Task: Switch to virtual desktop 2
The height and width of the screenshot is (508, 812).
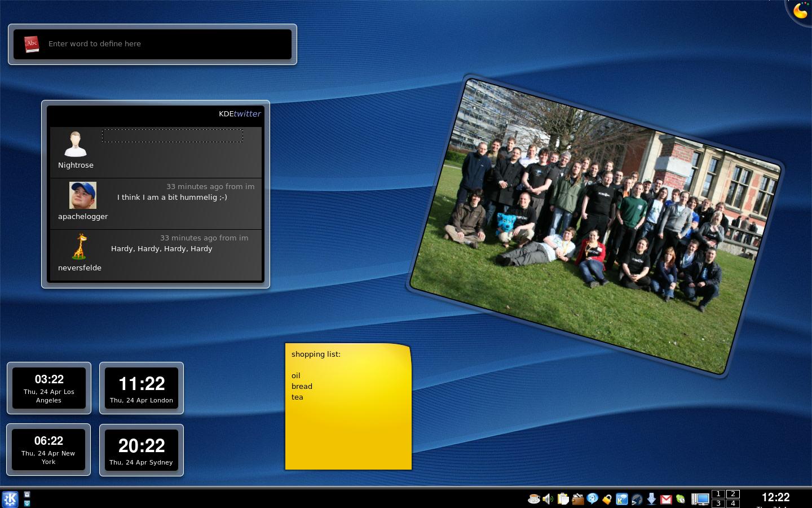Action: pos(732,494)
